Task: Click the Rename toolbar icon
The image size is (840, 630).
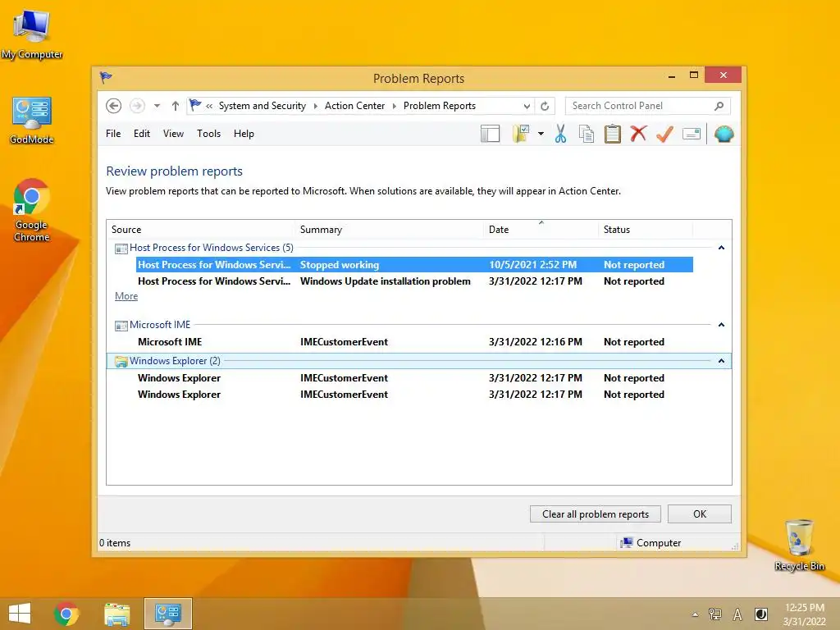Action: point(692,134)
